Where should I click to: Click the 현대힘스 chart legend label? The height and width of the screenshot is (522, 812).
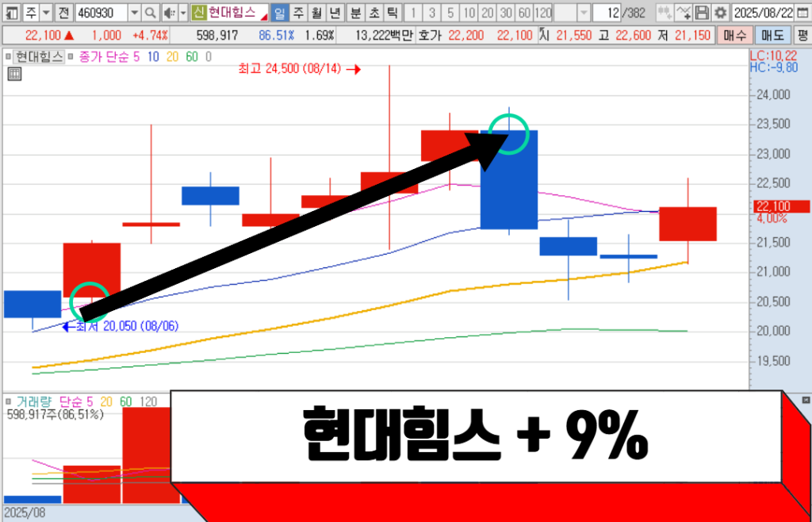(39, 56)
